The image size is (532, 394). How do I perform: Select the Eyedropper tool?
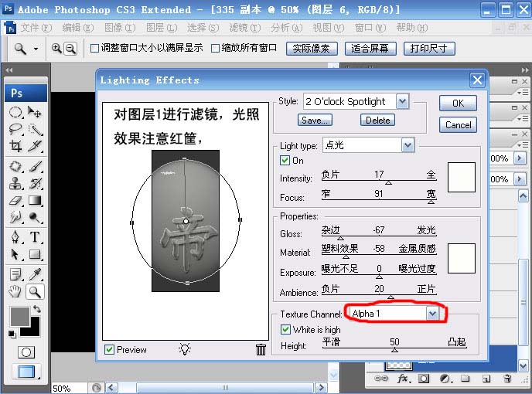35,274
